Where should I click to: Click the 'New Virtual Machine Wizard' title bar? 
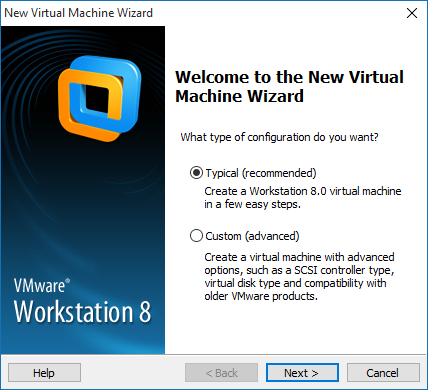(x=78, y=13)
